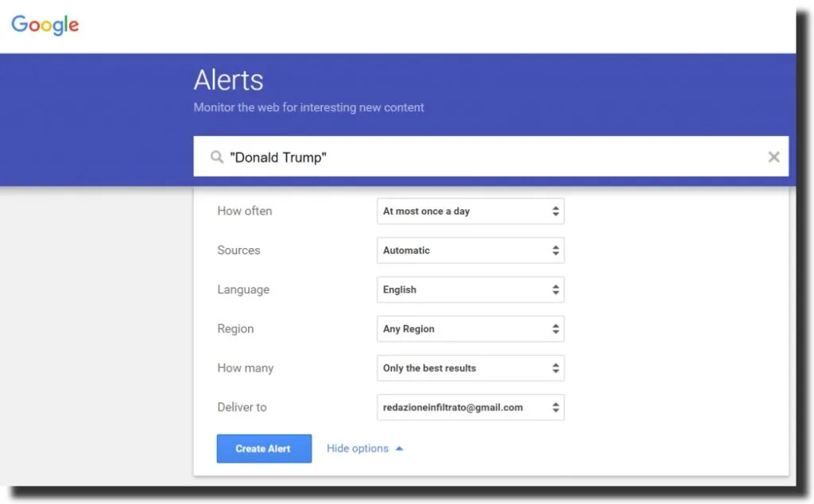This screenshot has height=504, width=814.
Task: Open the Sources dropdown set to Automatic
Action: coord(461,250)
